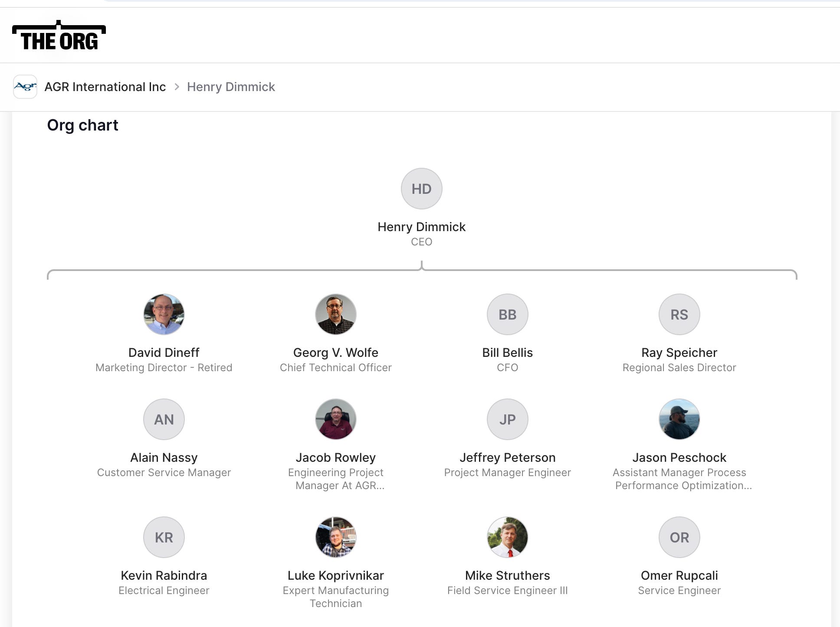Select 'Marketing Director - Retired' text

pyautogui.click(x=164, y=368)
